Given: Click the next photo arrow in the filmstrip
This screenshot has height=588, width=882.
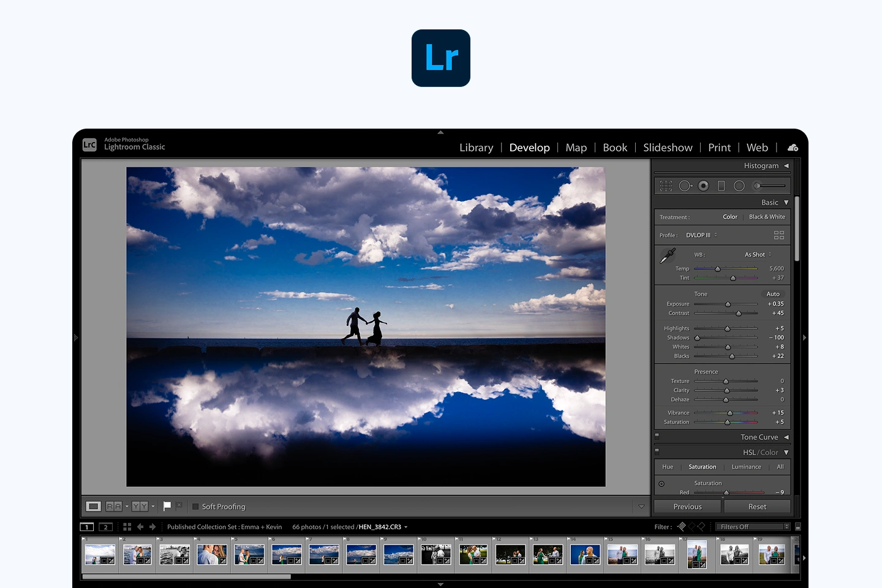Looking at the screenshot, I should coord(152,526).
